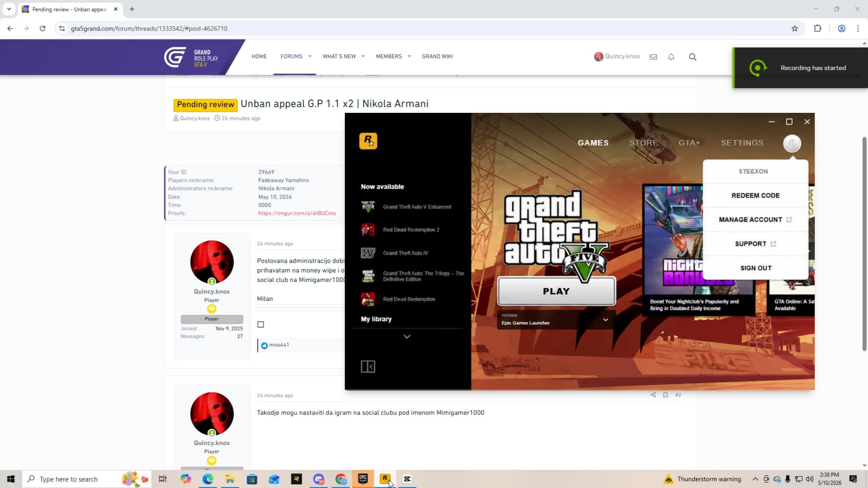868x488 pixels.
Task: Bookmark this page with the star icon
Action: click(x=794, y=28)
